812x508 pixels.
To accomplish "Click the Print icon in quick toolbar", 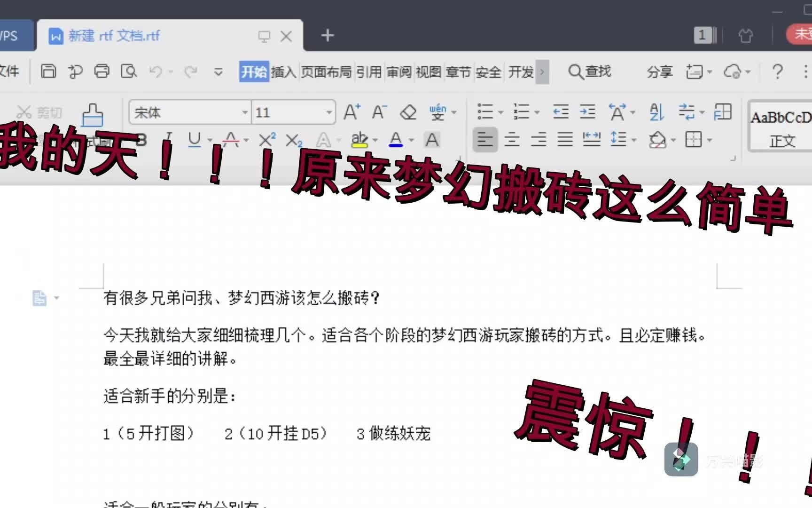I will point(101,71).
